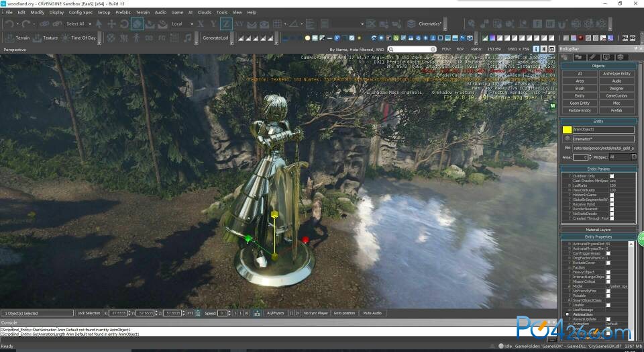
Task: Open the Texture tool
Action: [45, 38]
